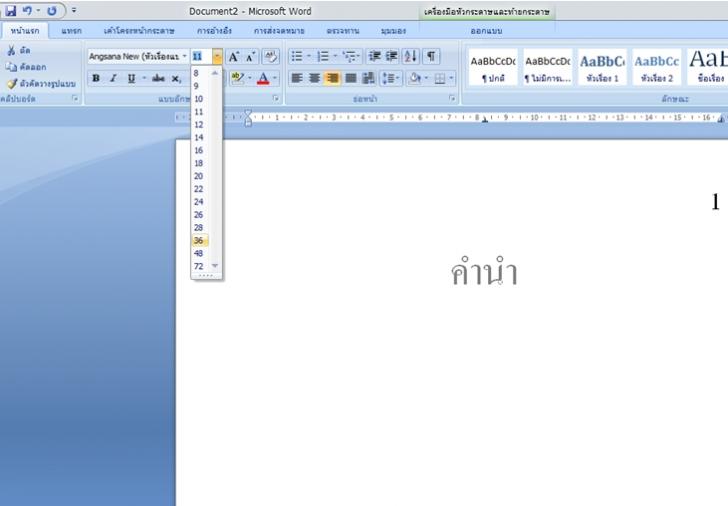Close the font size dropdown via its arrow

point(217,57)
